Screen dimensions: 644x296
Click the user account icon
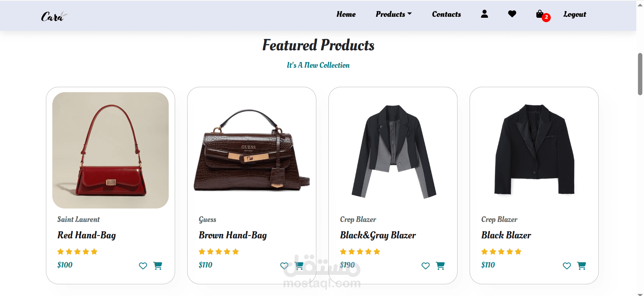click(484, 14)
